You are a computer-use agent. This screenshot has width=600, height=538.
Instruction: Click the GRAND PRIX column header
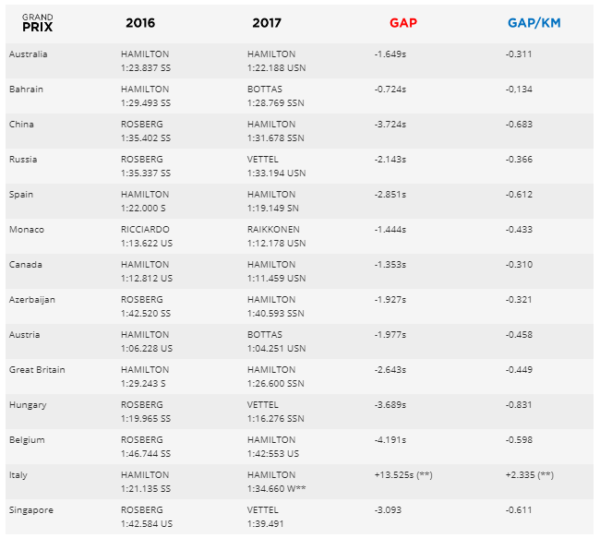tap(37, 22)
